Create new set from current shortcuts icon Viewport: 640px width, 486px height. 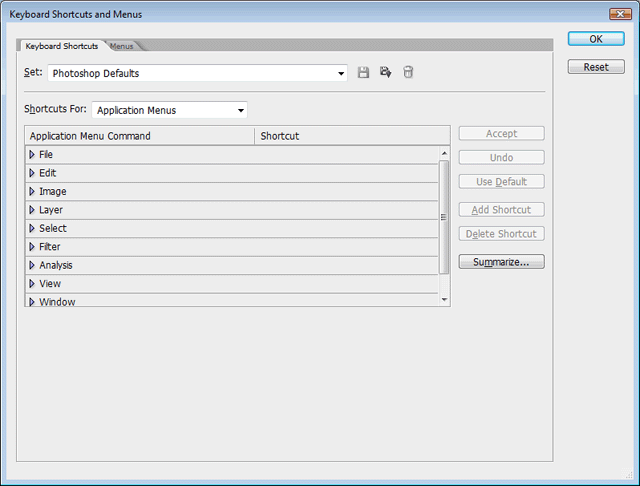pyautogui.click(x=386, y=72)
